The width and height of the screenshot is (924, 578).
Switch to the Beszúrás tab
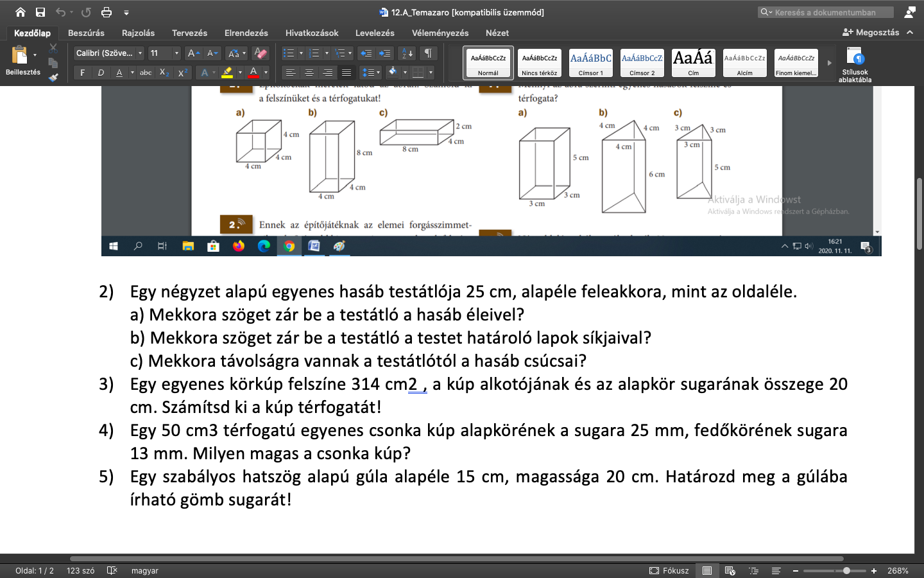tap(86, 33)
